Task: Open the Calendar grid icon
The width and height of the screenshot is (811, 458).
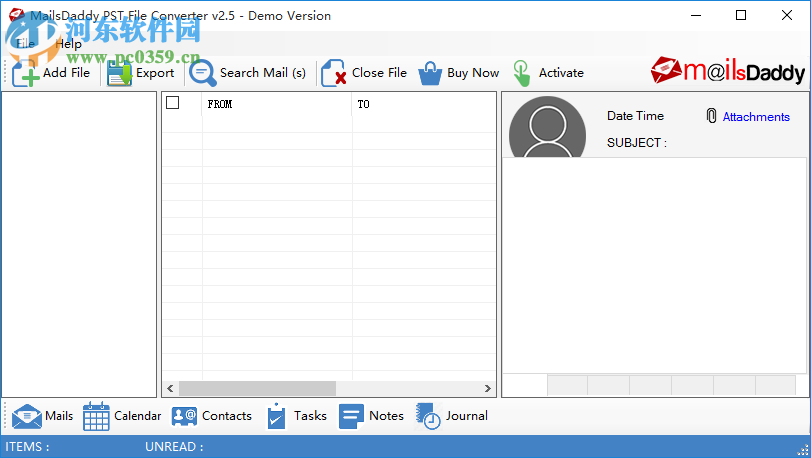Action: [96, 416]
